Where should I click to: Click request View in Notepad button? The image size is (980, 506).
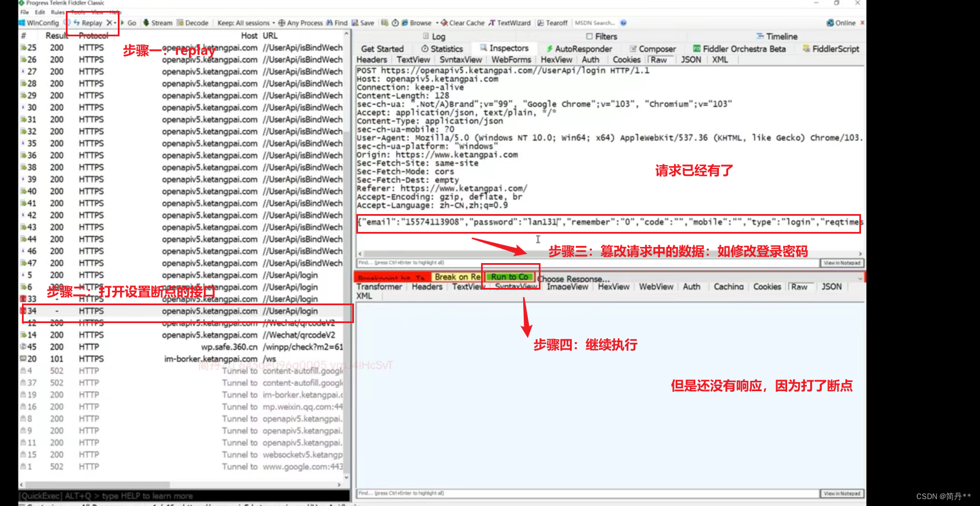coord(842,263)
